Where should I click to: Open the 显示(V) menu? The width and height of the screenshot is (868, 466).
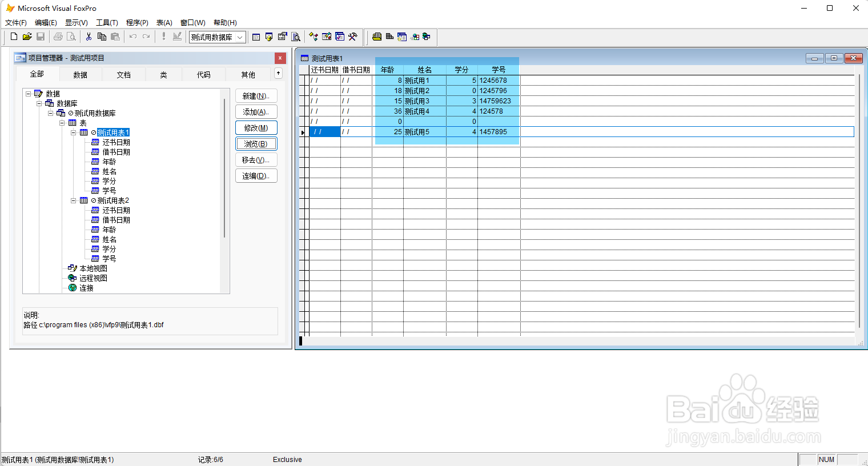[77, 23]
